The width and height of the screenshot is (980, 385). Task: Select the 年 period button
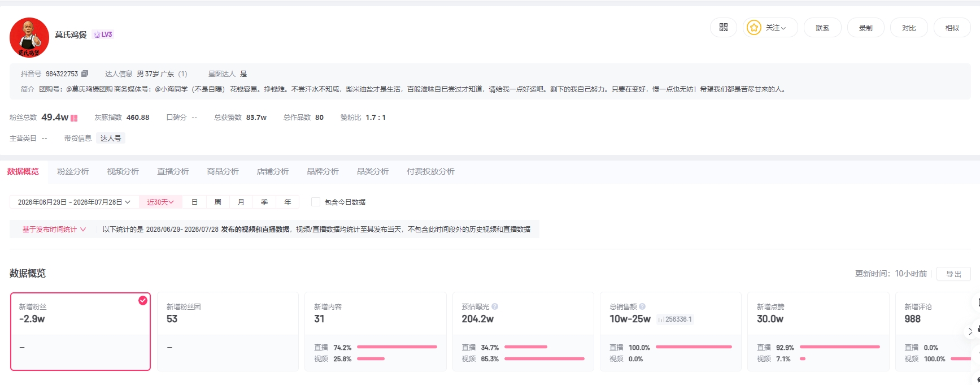(288, 202)
